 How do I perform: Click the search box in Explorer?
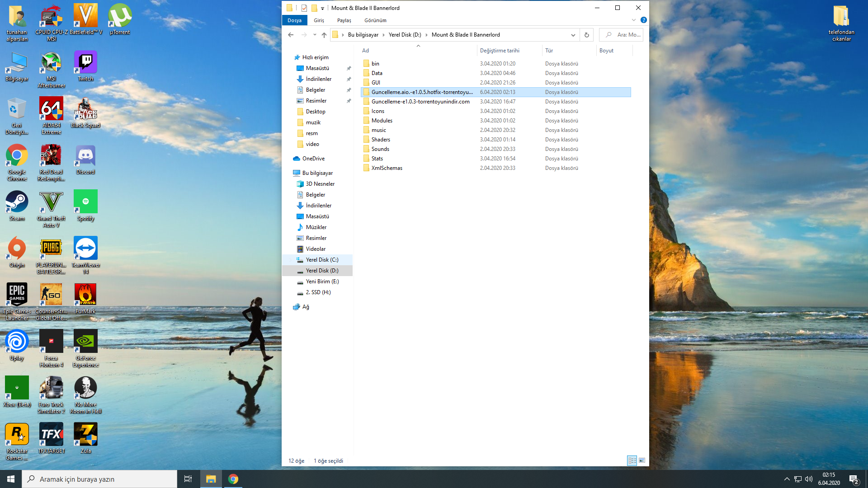pyautogui.click(x=621, y=35)
